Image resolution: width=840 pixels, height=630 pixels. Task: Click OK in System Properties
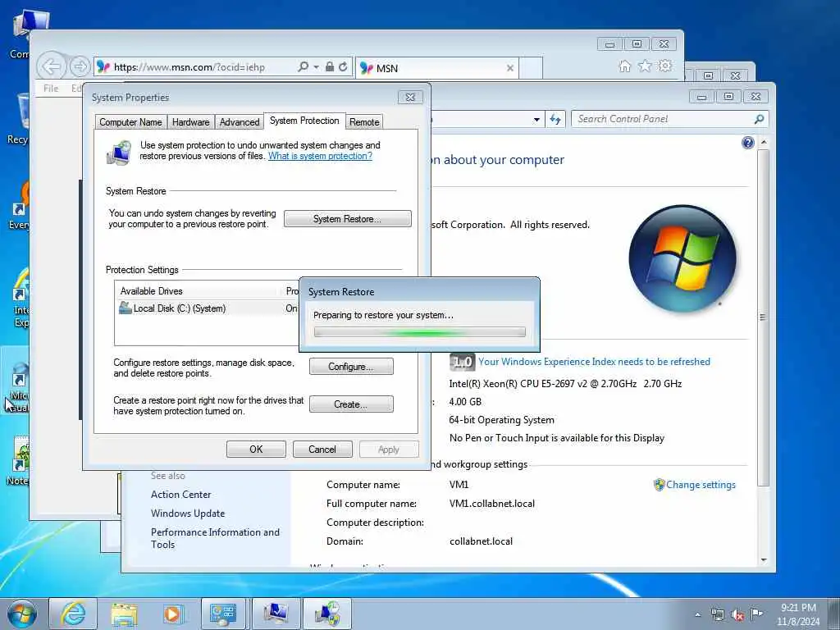256,449
